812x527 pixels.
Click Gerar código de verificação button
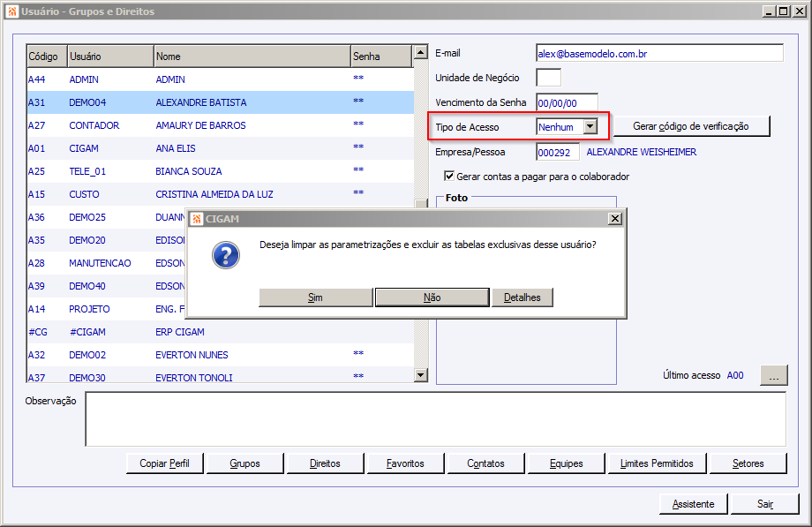tap(691, 126)
